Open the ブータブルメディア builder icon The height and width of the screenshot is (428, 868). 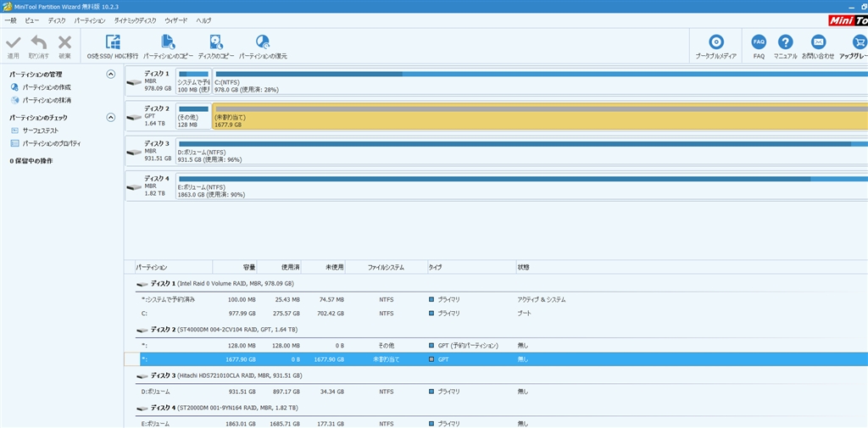click(716, 42)
